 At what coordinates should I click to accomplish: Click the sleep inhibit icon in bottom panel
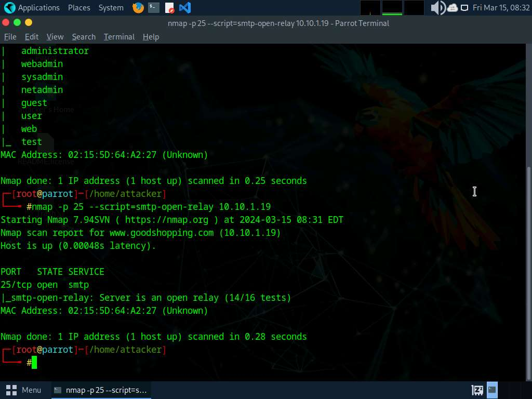477,390
